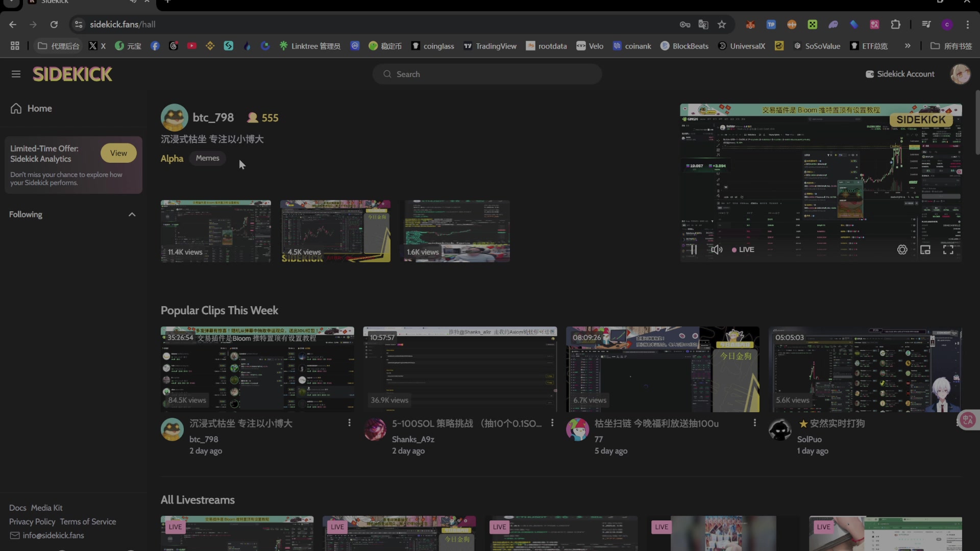Click the SolPuo username link
The width and height of the screenshot is (980, 551).
pos(810,439)
